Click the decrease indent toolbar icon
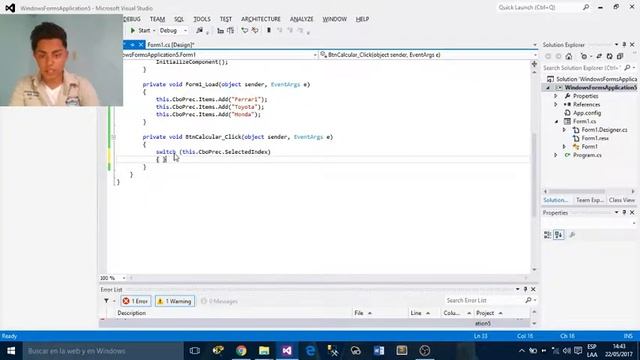The height and width of the screenshot is (360, 640). tap(220, 31)
